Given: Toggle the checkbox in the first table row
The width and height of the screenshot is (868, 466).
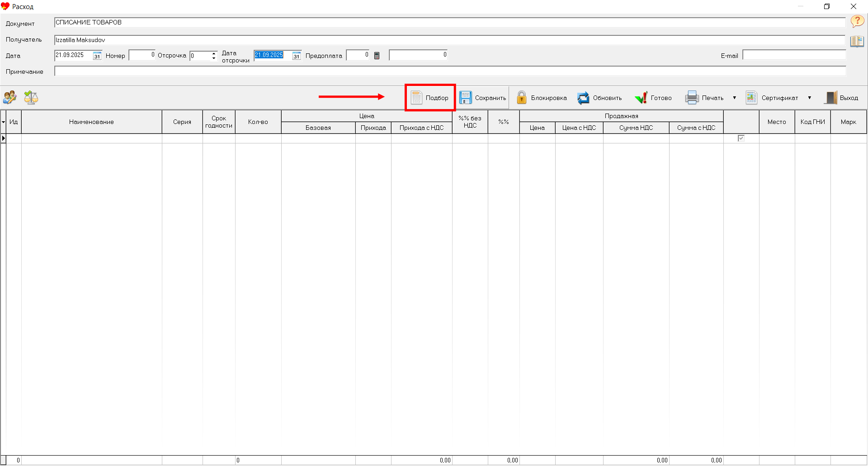Looking at the screenshot, I should [741, 138].
